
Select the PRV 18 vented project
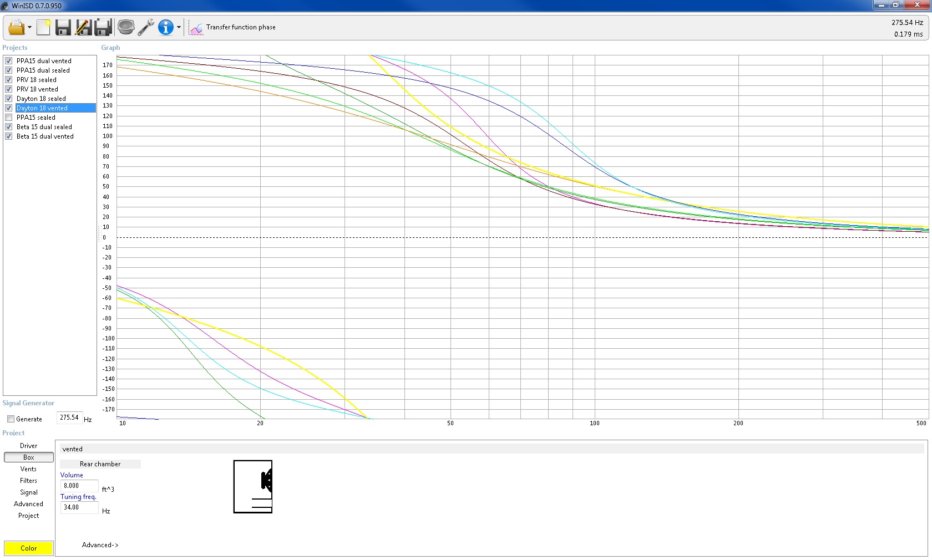[x=37, y=89]
